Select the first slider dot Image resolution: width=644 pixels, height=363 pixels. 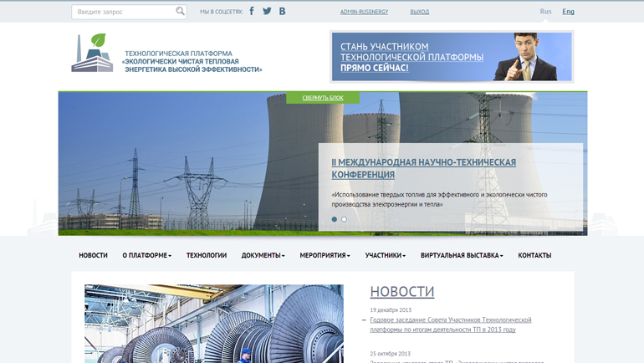pyautogui.click(x=335, y=219)
